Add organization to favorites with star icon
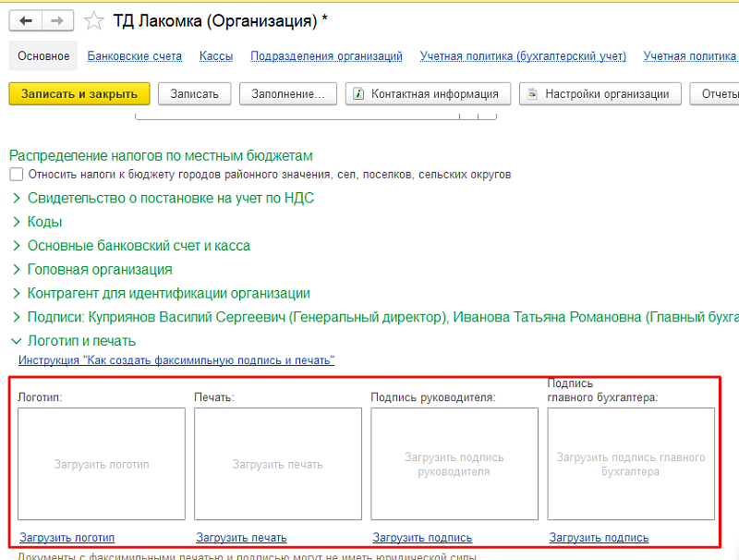 pyautogui.click(x=93, y=20)
